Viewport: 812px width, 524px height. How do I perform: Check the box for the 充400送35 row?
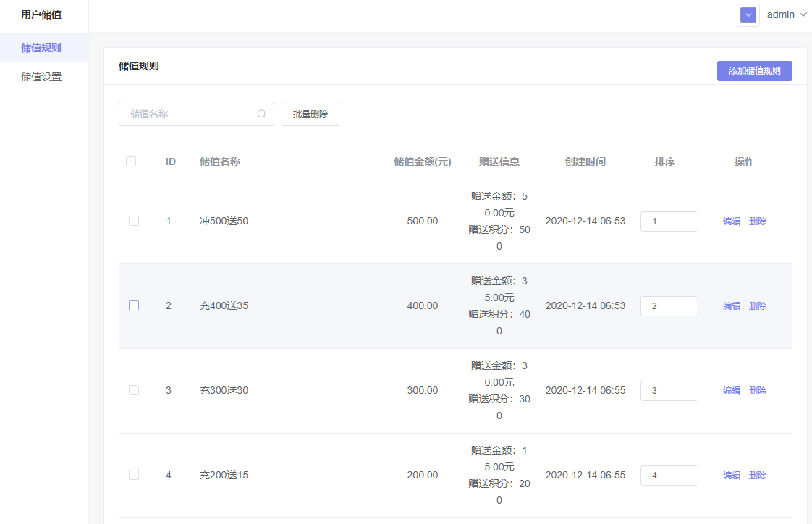[x=134, y=305]
